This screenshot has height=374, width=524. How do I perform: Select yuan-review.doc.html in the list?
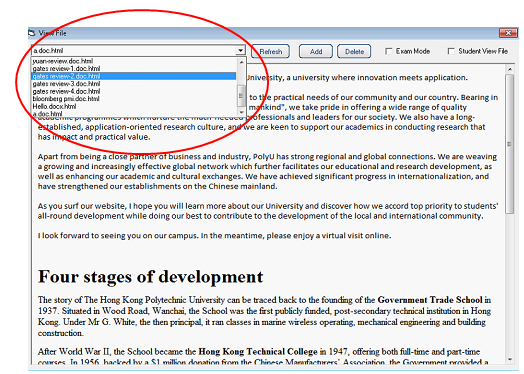click(134, 61)
